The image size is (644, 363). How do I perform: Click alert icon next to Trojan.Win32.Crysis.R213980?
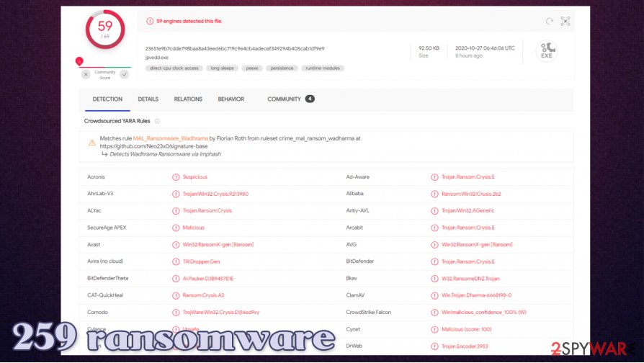(176, 194)
